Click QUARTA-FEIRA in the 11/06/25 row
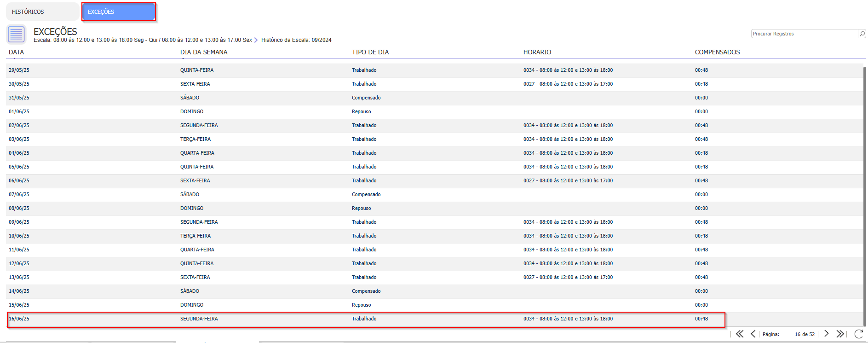Screen dimensions: 868x343 (197, 250)
